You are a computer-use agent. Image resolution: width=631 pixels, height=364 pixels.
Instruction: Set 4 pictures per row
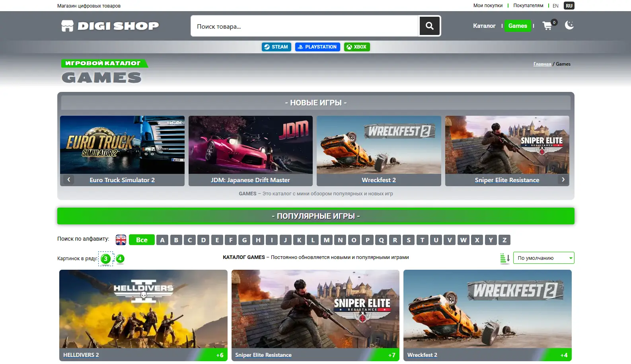(x=120, y=259)
